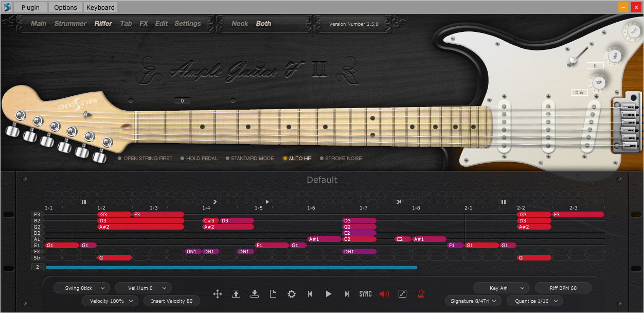
Task: Open the Velocity 100% dropdown
Action: [110, 301]
